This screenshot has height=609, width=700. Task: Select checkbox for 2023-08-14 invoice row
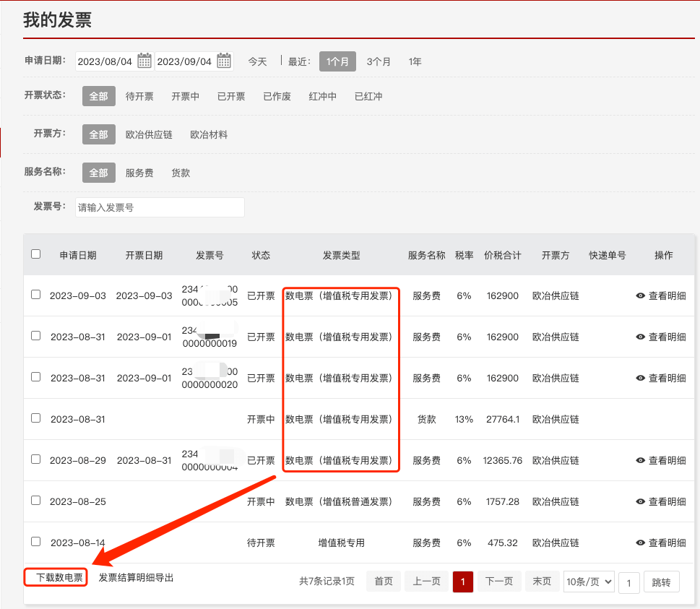coord(36,541)
